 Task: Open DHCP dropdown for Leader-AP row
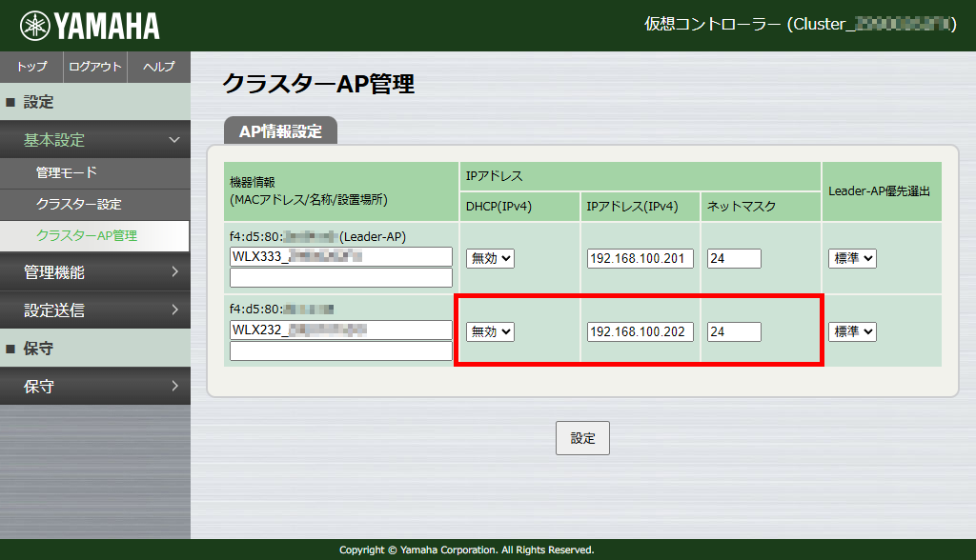[x=491, y=258]
